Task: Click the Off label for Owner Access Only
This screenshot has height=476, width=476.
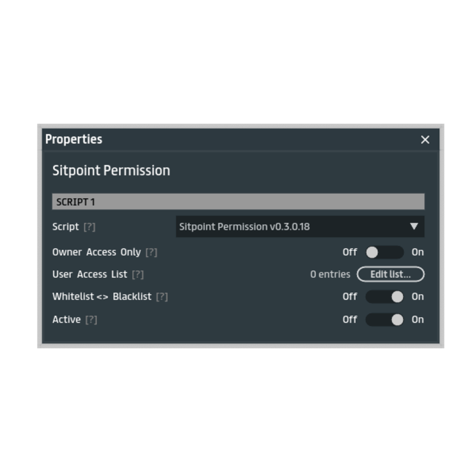Action: click(x=350, y=252)
